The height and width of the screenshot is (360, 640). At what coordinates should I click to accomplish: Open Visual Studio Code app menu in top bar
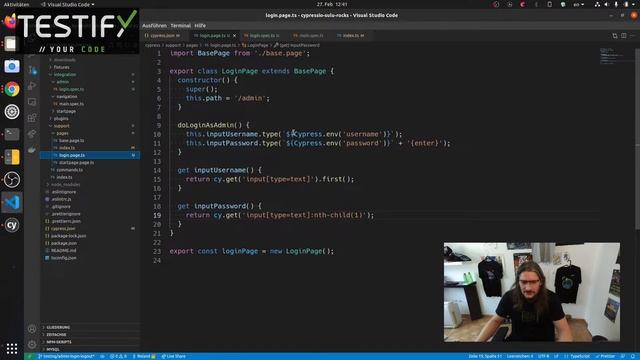point(68,4)
